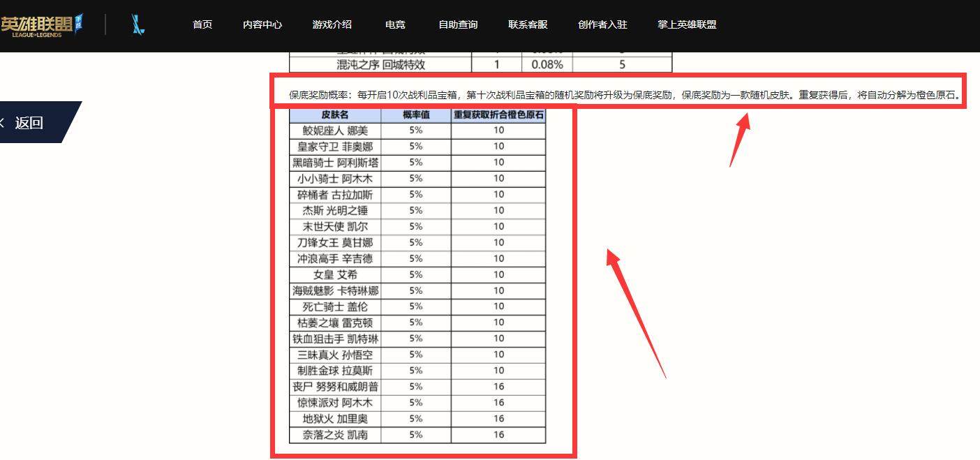Click the 皮肤名 column header

click(x=335, y=114)
